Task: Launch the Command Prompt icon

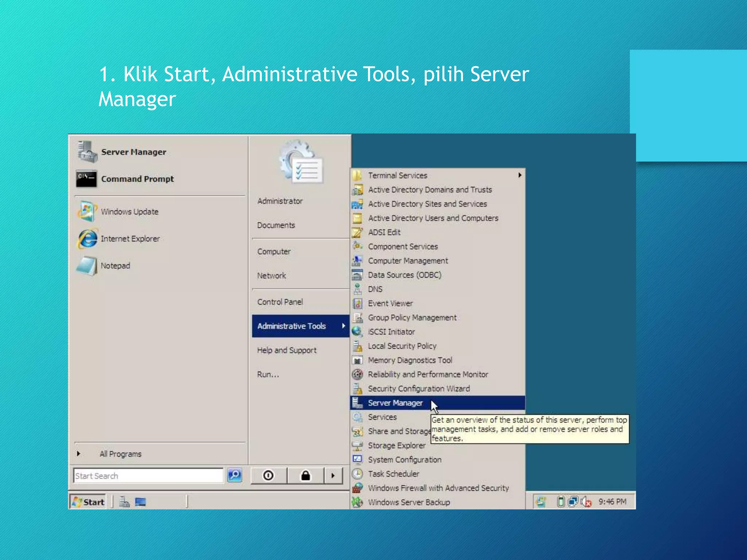Action: point(86,179)
